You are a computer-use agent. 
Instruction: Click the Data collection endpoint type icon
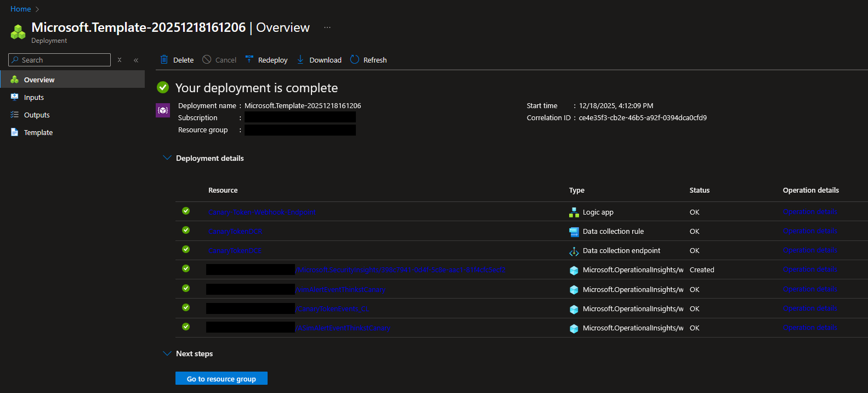point(574,251)
